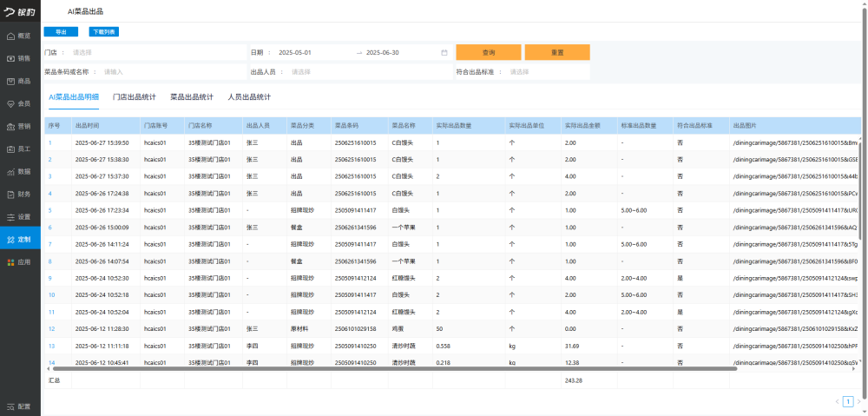Click the AI菜品出品 page title
This screenshot has height=416, width=868.
pyautogui.click(x=85, y=11)
